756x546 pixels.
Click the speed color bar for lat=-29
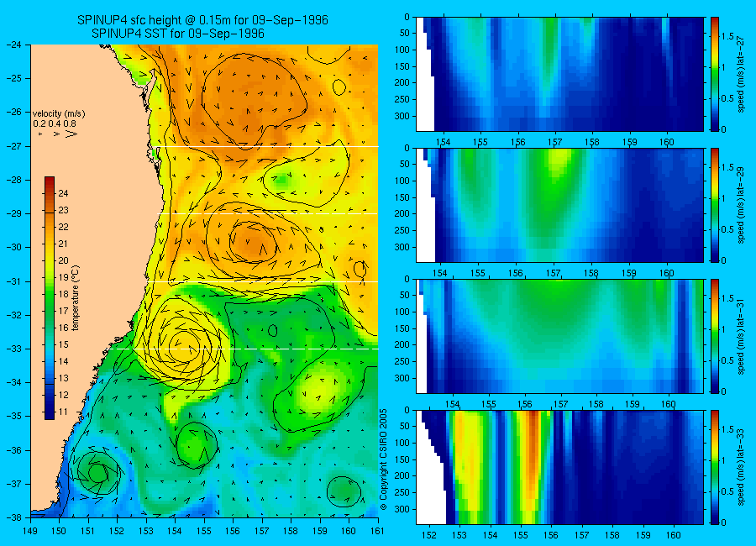(715, 205)
